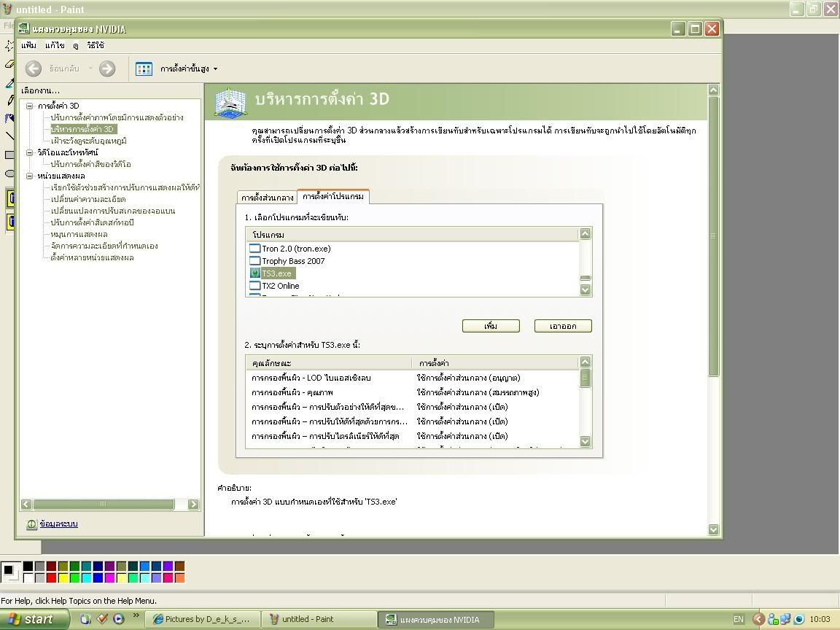
Task: Pick the orange swatch at palette end
Action: [x=179, y=577]
